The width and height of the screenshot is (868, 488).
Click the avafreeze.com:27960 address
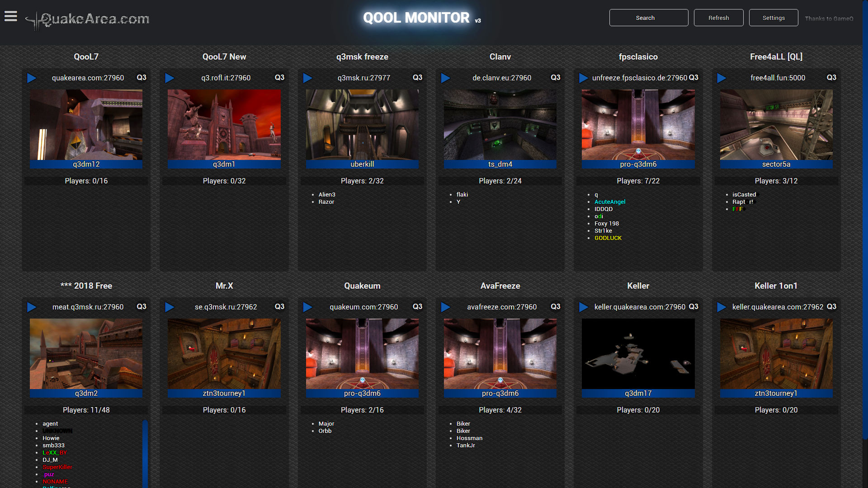click(x=502, y=307)
